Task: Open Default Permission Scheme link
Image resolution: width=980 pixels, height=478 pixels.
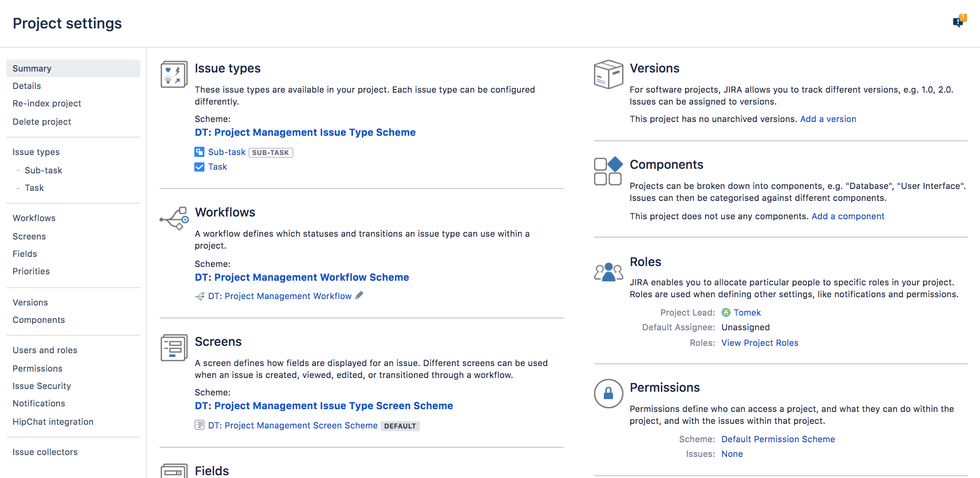Action: [778, 439]
